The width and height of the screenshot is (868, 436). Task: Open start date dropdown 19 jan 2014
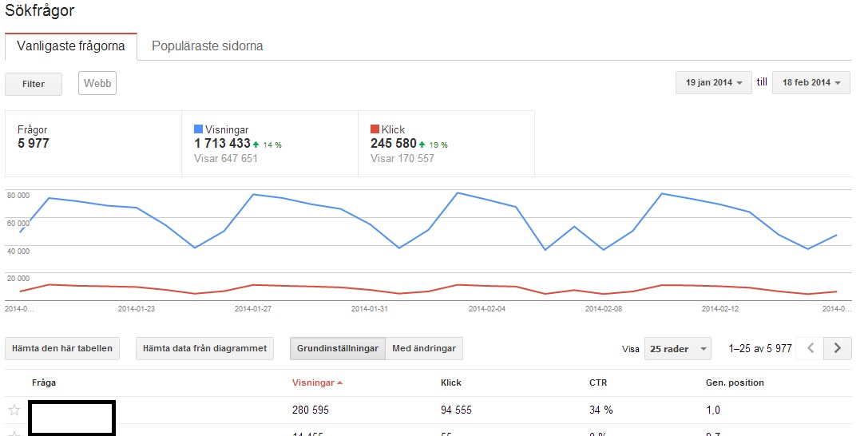pyautogui.click(x=714, y=82)
